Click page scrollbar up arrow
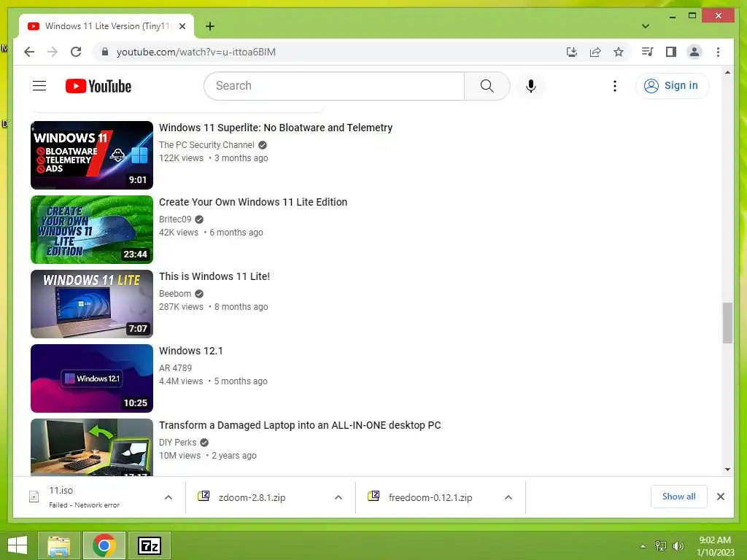The width and height of the screenshot is (747, 560). (727, 72)
